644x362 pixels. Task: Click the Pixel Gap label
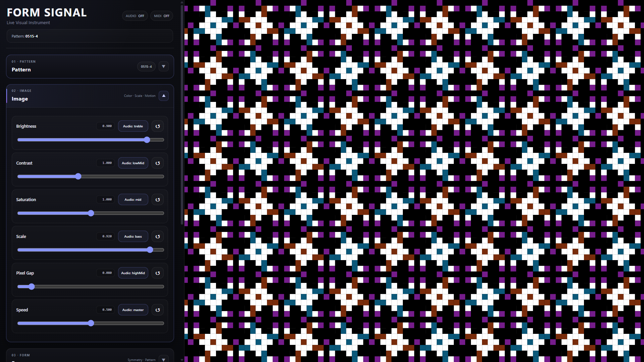(x=25, y=273)
